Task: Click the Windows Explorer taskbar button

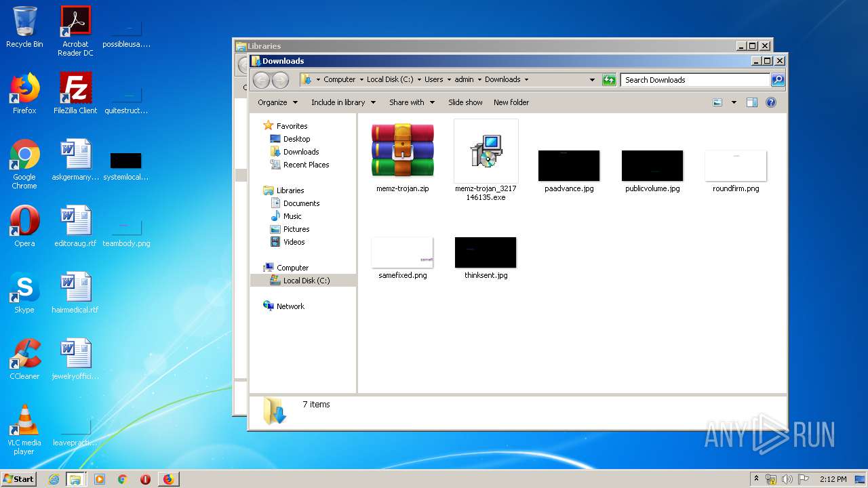Action: (x=75, y=479)
